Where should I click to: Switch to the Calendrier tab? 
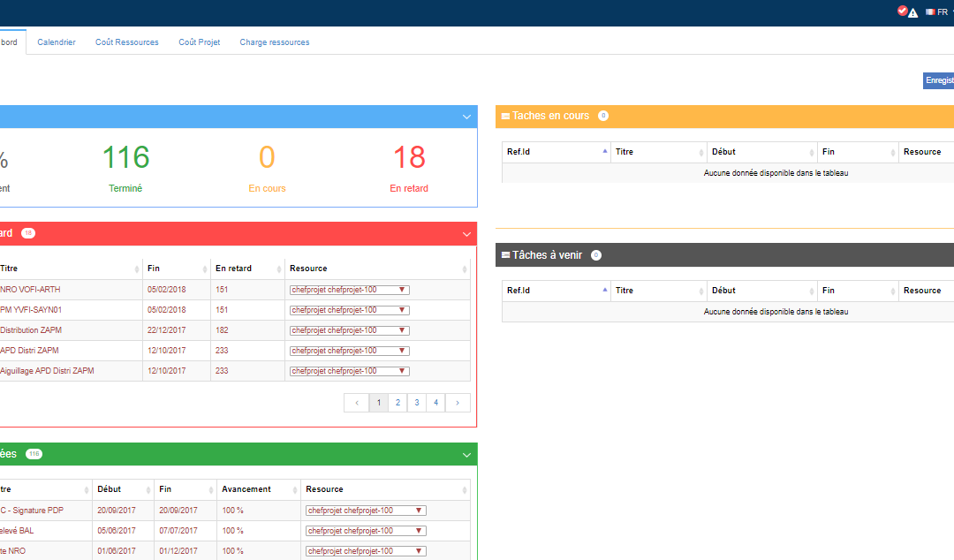(x=57, y=42)
